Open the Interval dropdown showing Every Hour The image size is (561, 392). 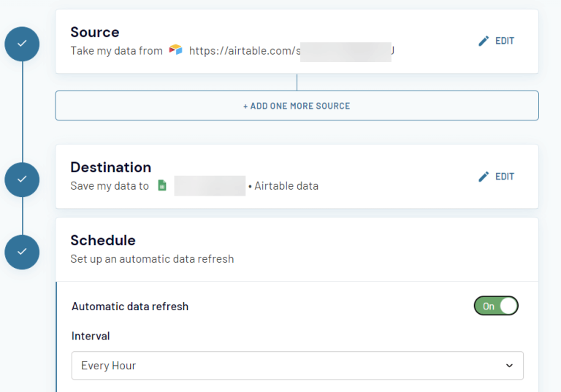point(297,366)
